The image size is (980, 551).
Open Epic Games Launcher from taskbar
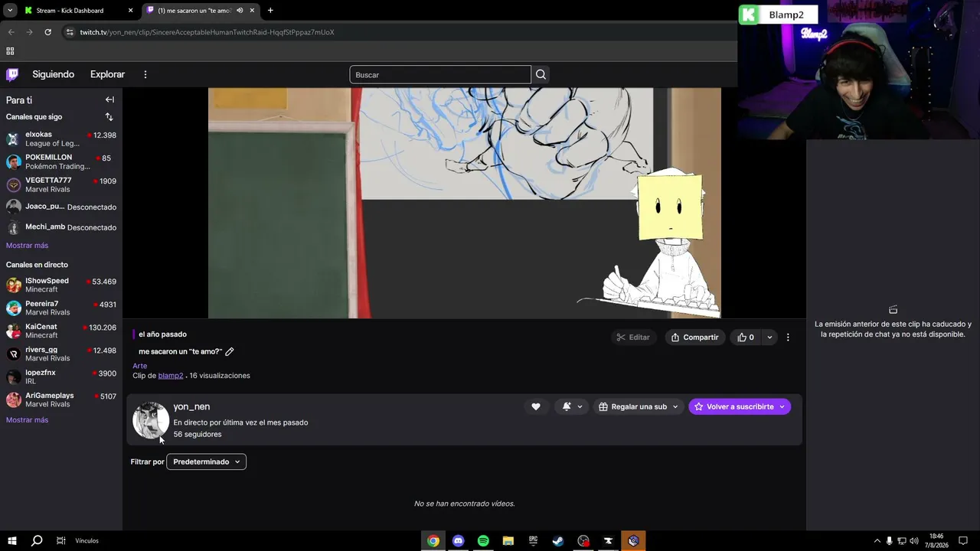pyautogui.click(x=533, y=540)
